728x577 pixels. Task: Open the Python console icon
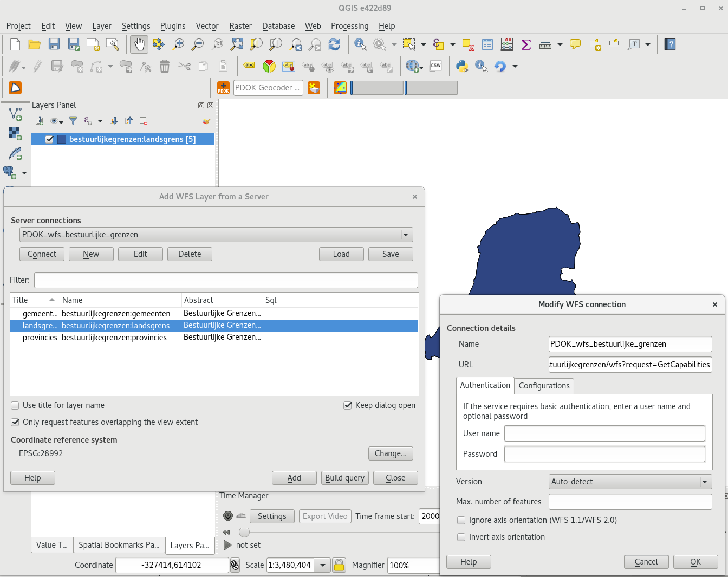click(x=462, y=66)
